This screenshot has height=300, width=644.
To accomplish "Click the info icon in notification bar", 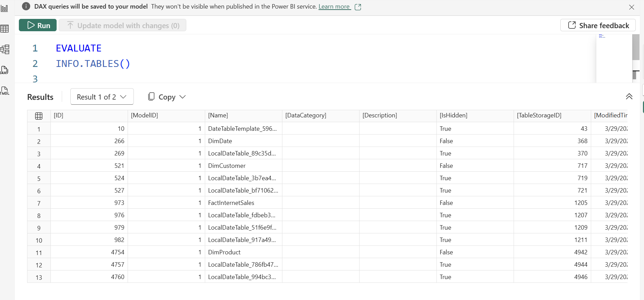I will [26, 7].
